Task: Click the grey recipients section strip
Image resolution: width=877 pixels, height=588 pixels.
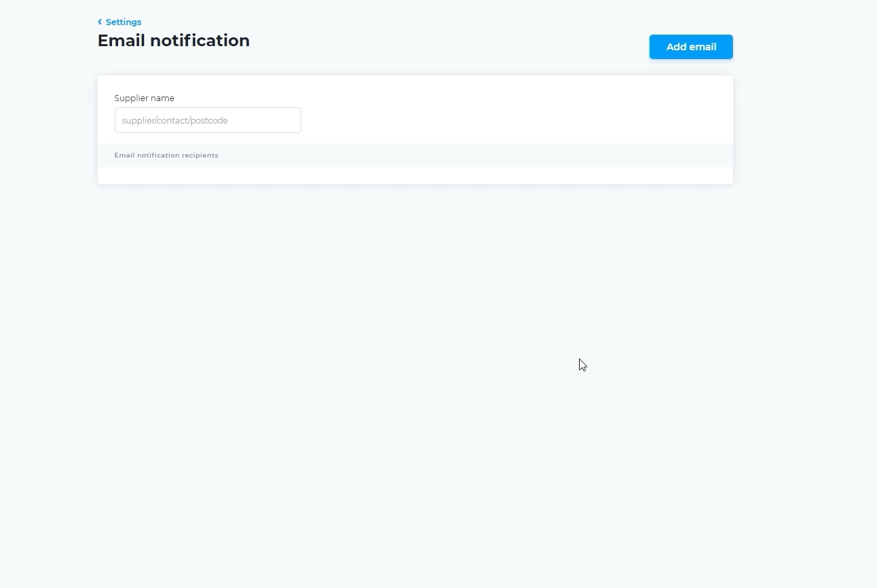Action: pos(415,155)
